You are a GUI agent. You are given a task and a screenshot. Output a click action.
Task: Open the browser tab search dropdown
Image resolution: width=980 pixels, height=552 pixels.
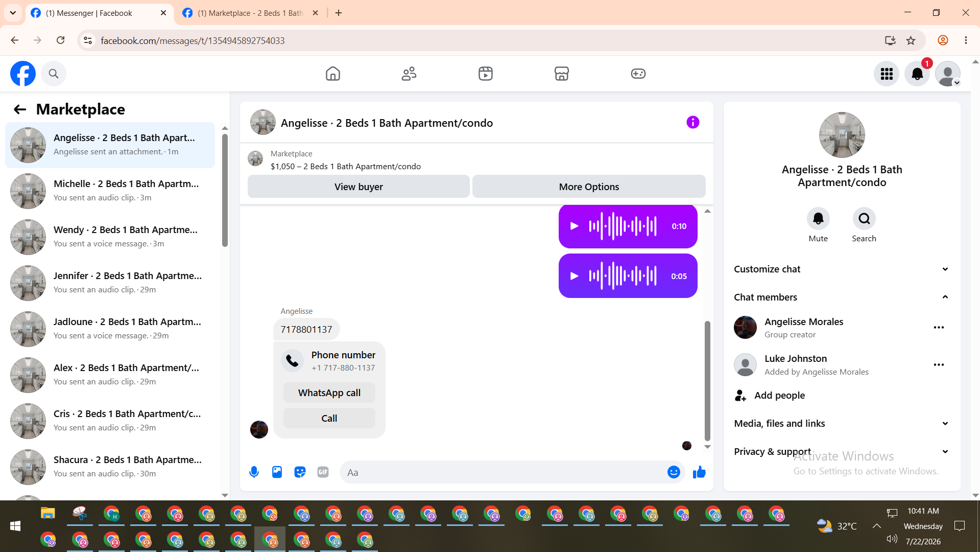point(13,13)
